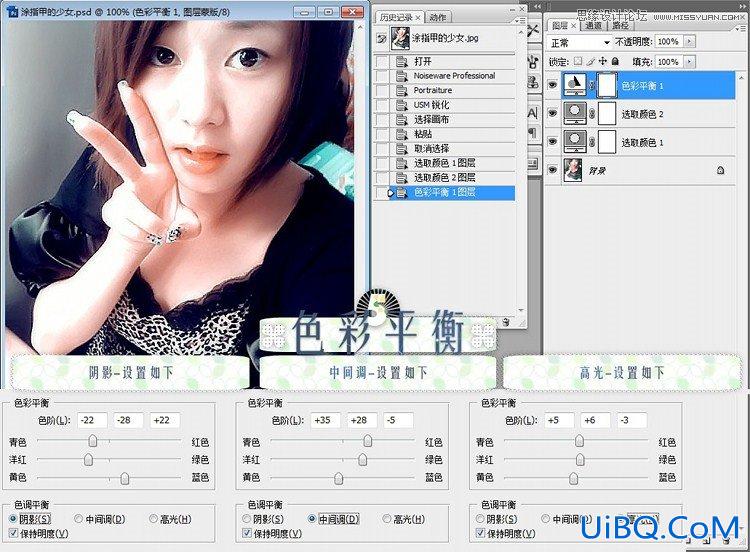Click the adjustment thumbnail of 选取颜色 2 layer
This screenshot has width=750, height=552.
point(574,114)
